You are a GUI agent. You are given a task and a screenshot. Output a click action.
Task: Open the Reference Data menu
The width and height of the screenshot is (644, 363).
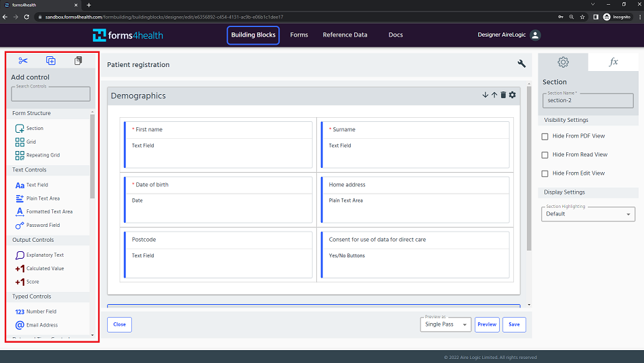[345, 35]
